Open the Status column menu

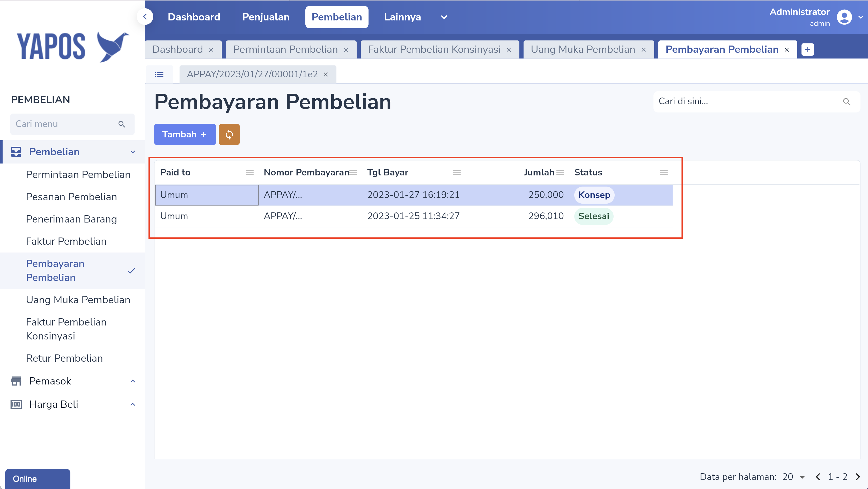(664, 172)
